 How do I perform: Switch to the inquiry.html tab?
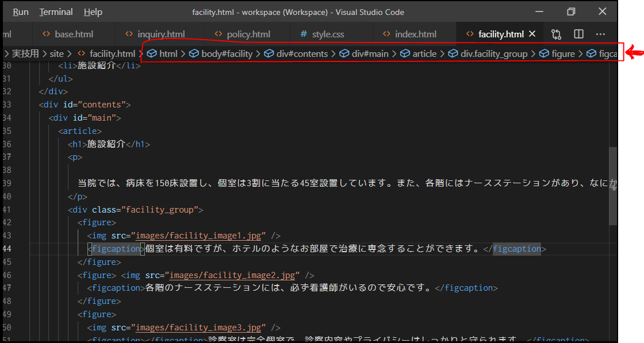(161, 34)
